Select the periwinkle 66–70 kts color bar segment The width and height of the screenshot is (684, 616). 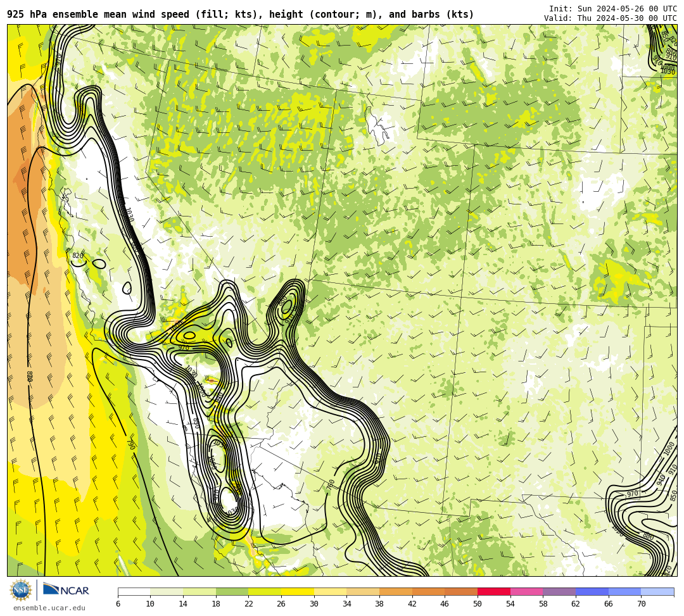[x=624, y=591]
